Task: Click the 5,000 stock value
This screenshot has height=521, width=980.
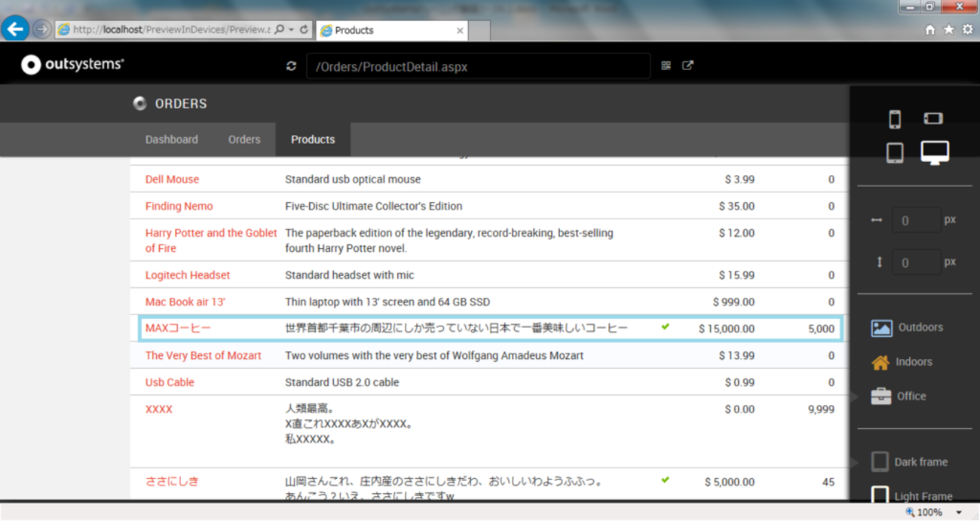Action: (x=821, y=329)
